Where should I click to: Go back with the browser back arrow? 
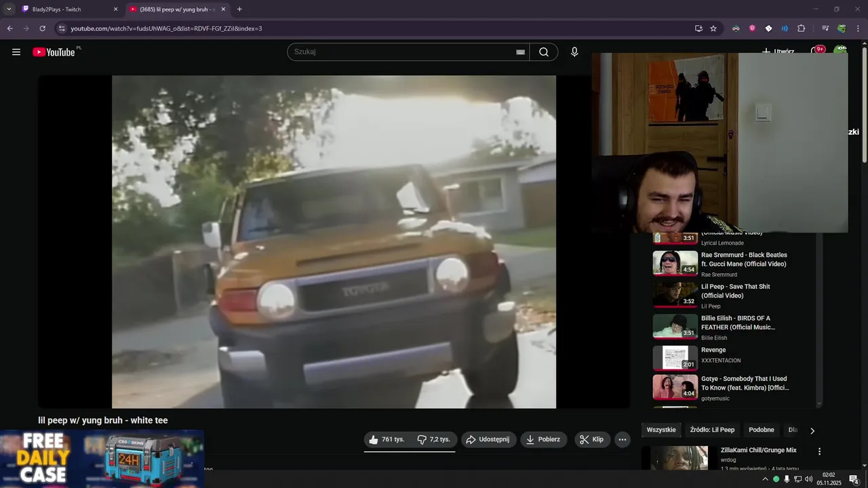9,28
